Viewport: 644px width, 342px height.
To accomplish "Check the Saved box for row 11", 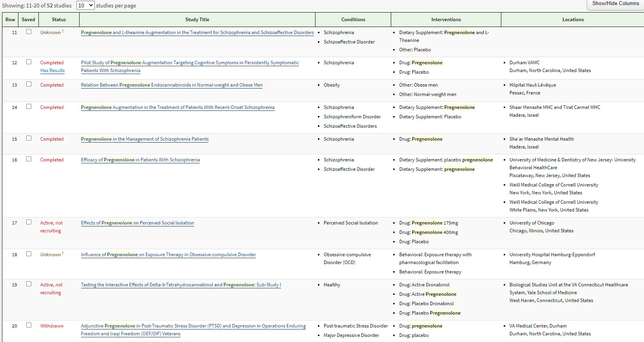I will (x=29, y=32).
